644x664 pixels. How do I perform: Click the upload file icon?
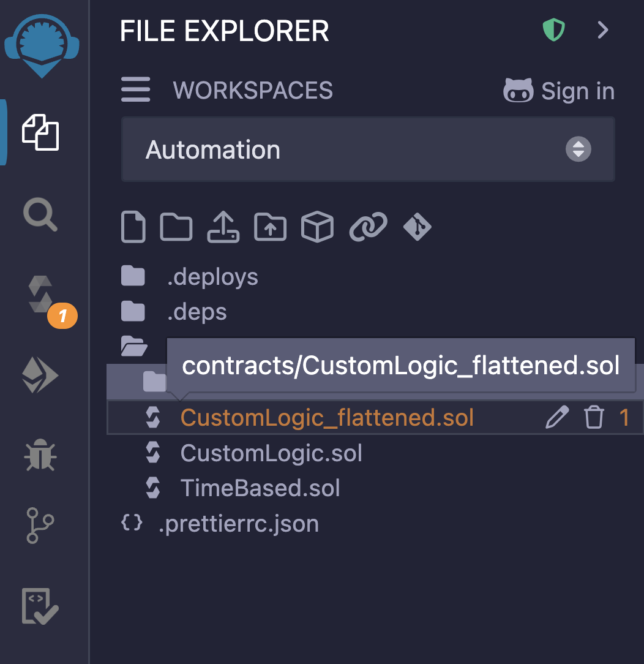point(223,227)
